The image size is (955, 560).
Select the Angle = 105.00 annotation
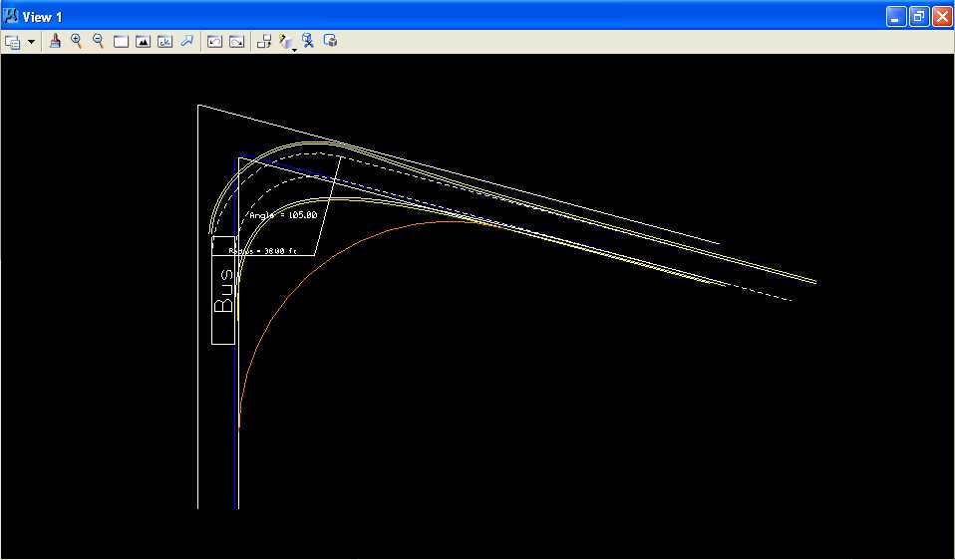pyautogui.click(x=282, y=215)
